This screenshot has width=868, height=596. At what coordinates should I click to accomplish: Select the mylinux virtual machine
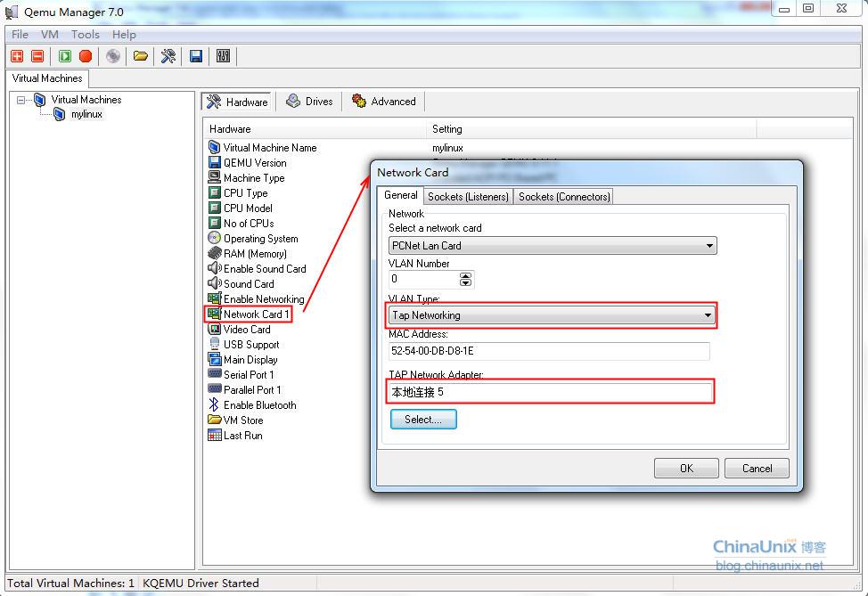pos(86,115)
